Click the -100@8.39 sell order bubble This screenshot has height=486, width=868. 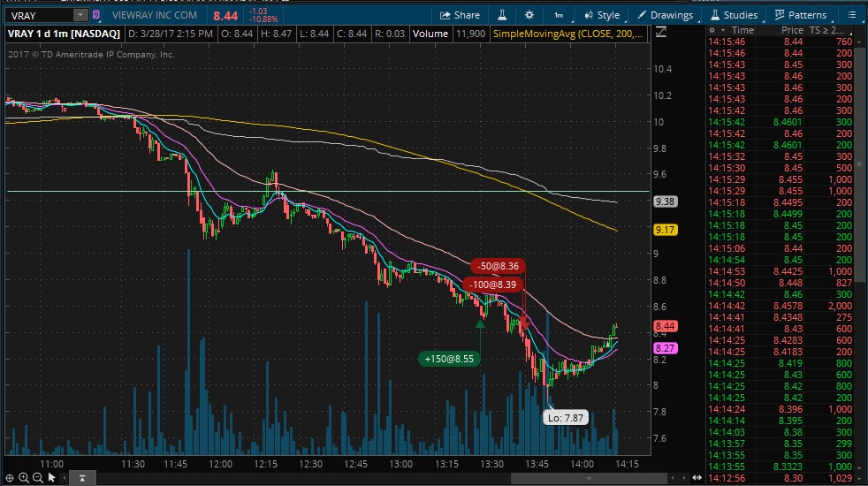click(x=492, y=285)
